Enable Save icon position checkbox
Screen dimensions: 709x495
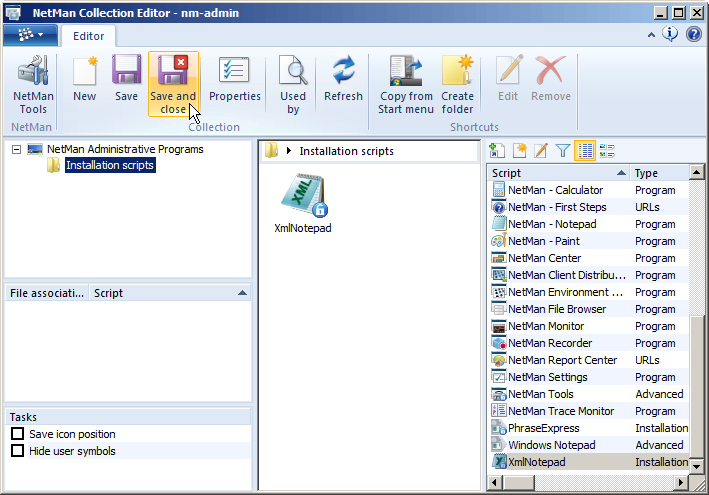click(x=17, y=434)
